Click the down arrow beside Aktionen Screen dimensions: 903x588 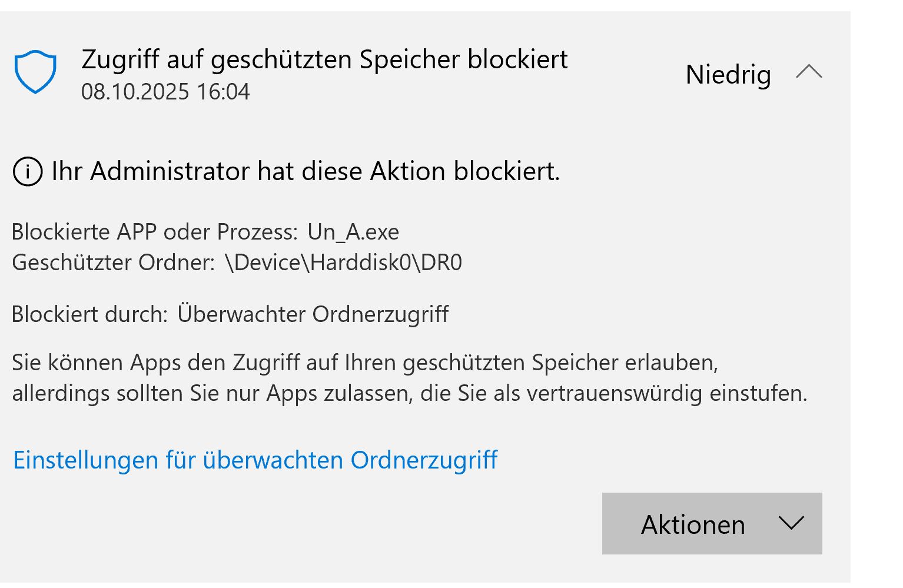click(x=791, y=523)
